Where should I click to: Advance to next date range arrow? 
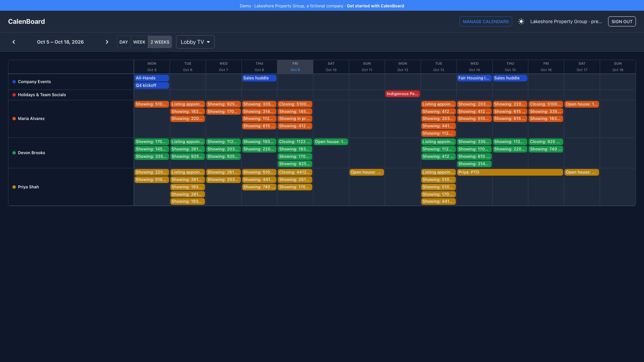107,42
